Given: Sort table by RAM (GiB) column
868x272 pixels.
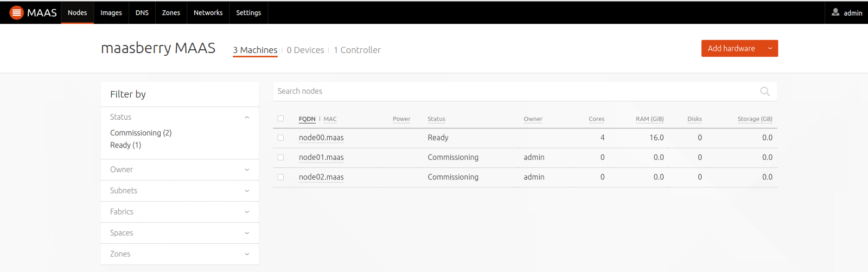Looking at the screenshot, I should click(x=649, y=119).
